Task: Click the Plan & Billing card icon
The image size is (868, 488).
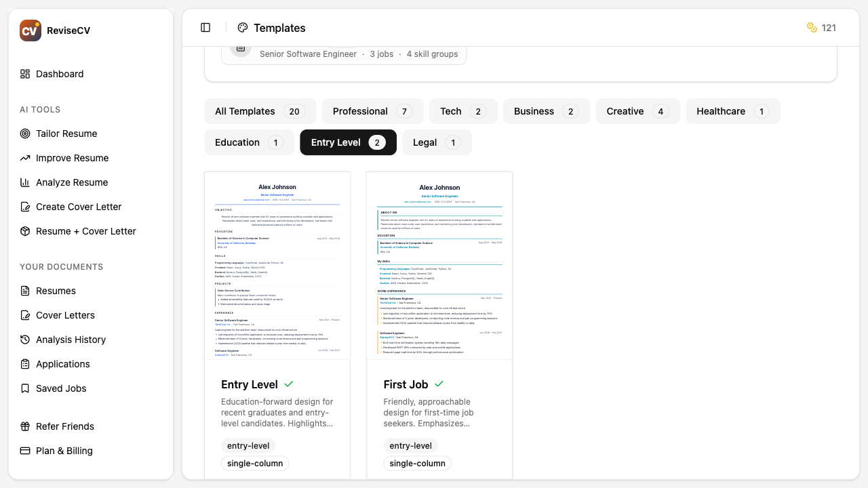Action: click(25, 451)
